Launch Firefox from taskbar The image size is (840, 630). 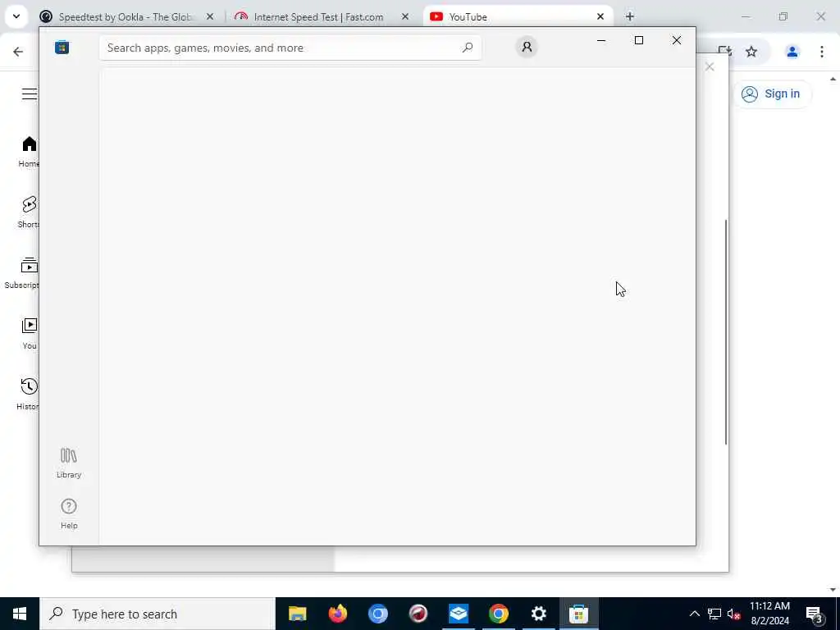point(337,614)
